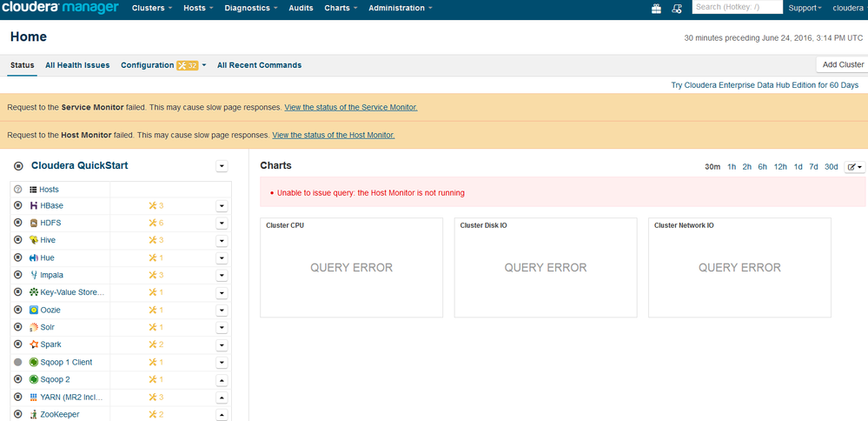Click the Key-Value Store service icon
Screen dimensions: 868x421
coord(34,292)
